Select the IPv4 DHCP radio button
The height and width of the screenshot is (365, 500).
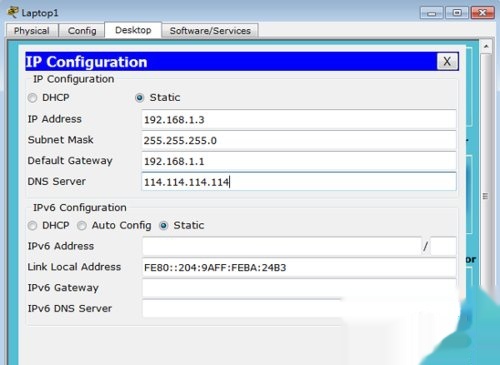click(32, 98)
